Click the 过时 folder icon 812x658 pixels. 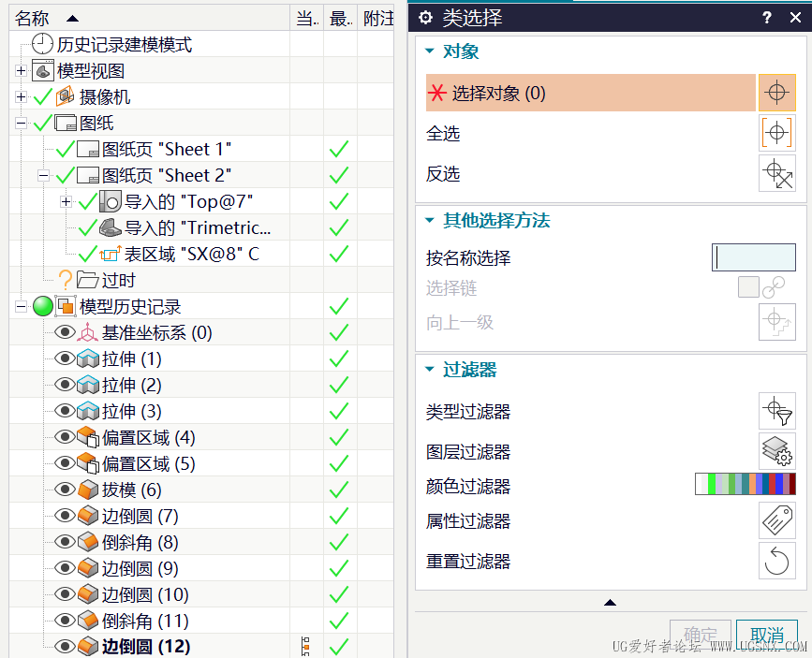click(x=87, y=280)
